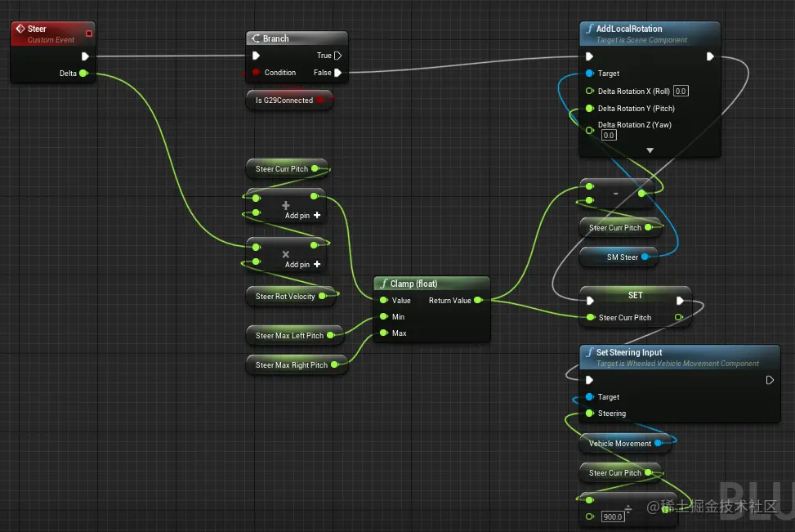Select the Steer Rot Velocity variable node
The width and height of the screenshot is (795, 532).
[x=291, y=296]
